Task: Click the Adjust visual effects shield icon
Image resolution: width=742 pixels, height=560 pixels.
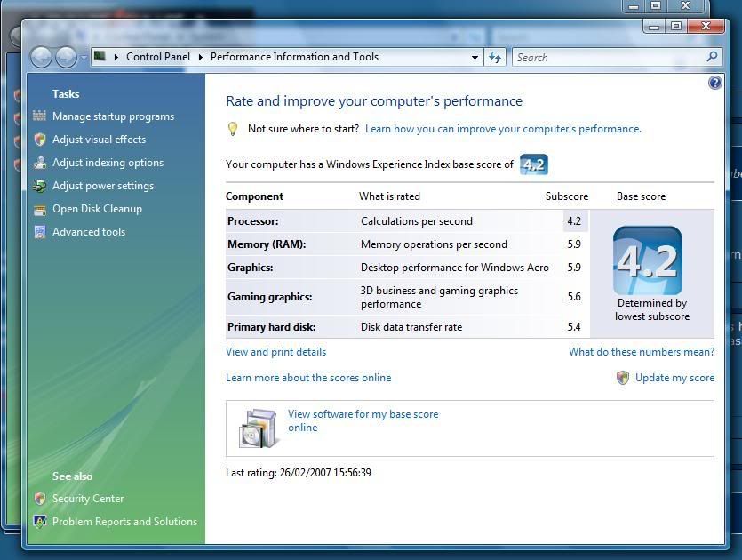Action: [x=39, y=140]
